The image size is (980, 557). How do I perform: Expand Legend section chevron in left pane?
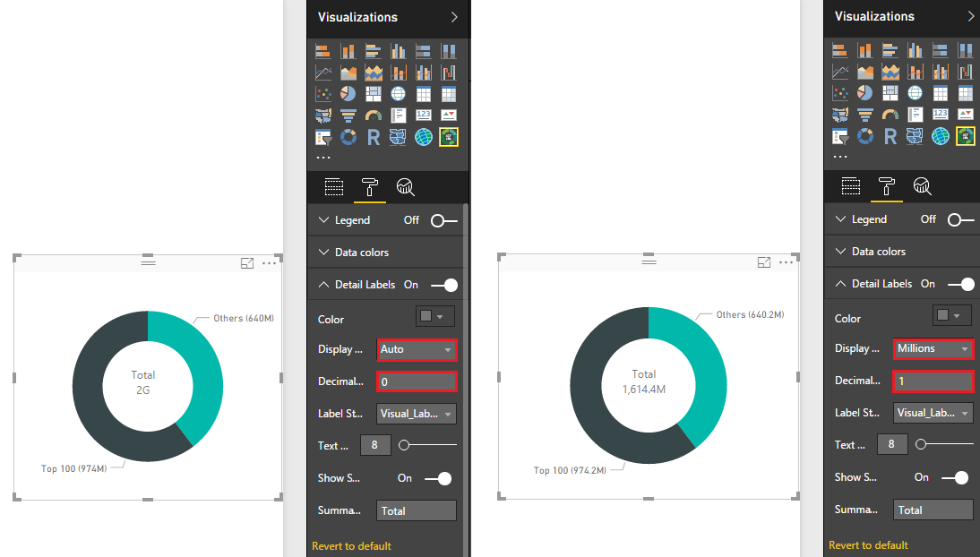click(323, 220)
